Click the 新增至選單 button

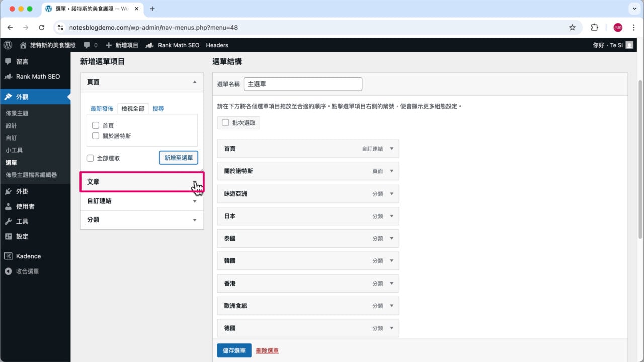point(178,158)
